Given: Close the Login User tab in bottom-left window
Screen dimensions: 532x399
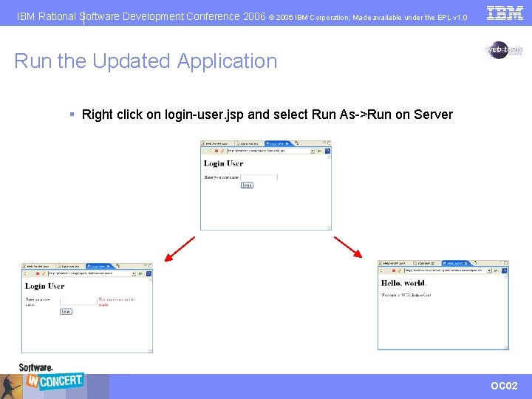Looking at the screenshot, I should pos(108,266).
